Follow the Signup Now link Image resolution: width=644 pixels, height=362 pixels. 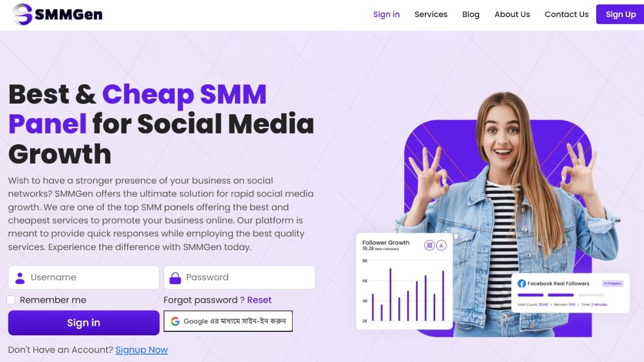141,350
